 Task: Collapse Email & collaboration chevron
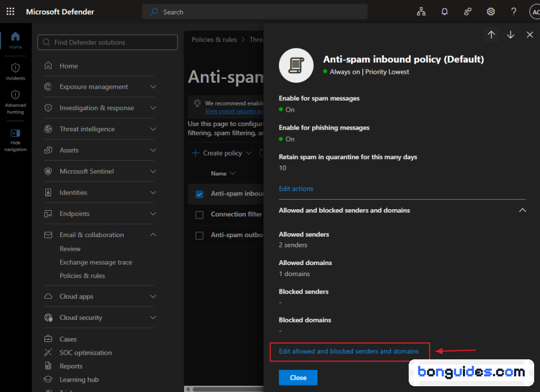coord(153,234)
